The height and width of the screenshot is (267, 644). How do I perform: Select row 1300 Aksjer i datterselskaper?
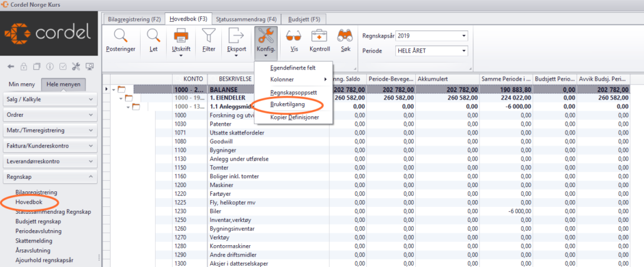point(368,263)
